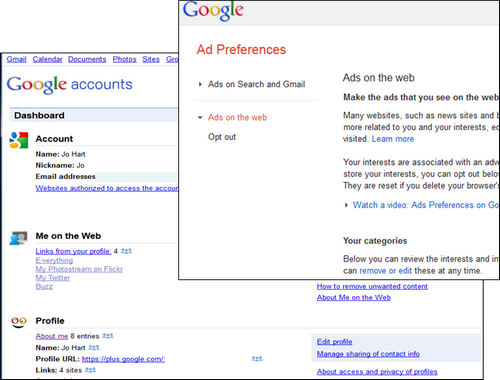Click Manage sharing of contact info
Screen dimensions: 500x380
(x=368, y=354)
